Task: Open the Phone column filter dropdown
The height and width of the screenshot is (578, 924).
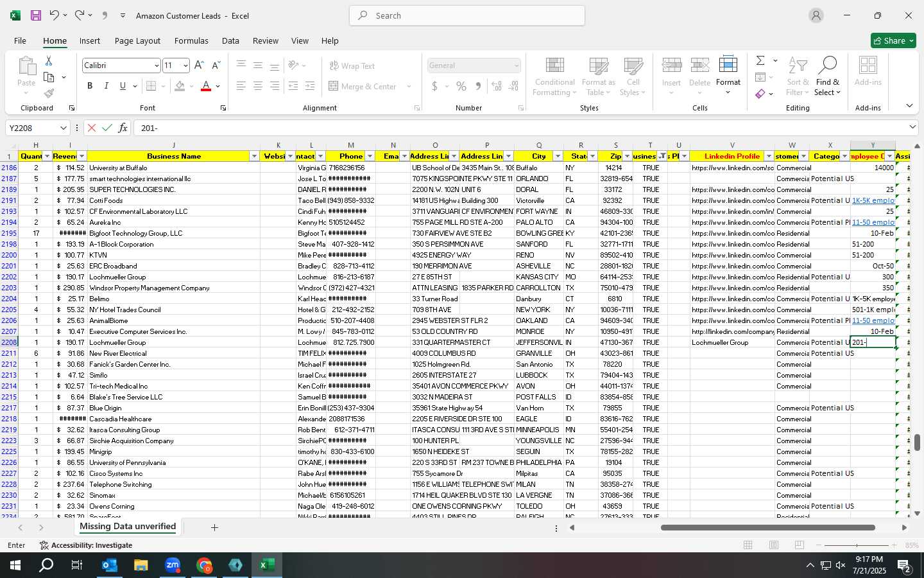Action: (x=370, y=156)
